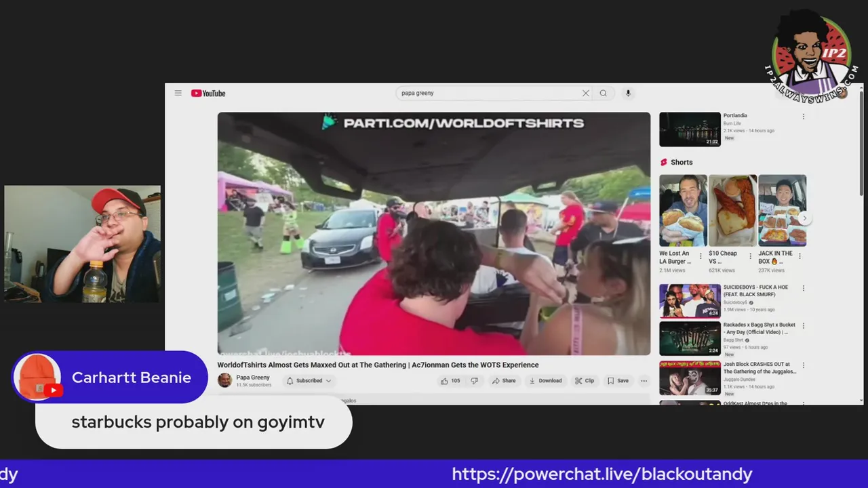Click the 'Carhartt Beanie' chat username
Screen dimensions: 868x488
(132, 378)
